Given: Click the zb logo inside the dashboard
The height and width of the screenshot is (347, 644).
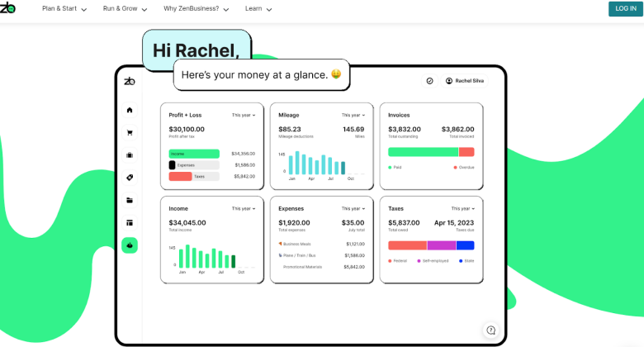Looking at the screenshot, I should (130, 81).
